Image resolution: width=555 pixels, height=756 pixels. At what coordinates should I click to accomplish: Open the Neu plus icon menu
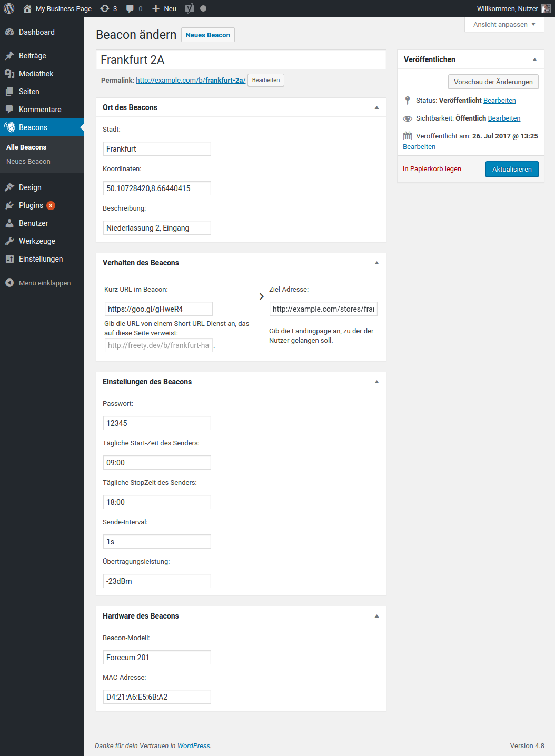point(156,8)
